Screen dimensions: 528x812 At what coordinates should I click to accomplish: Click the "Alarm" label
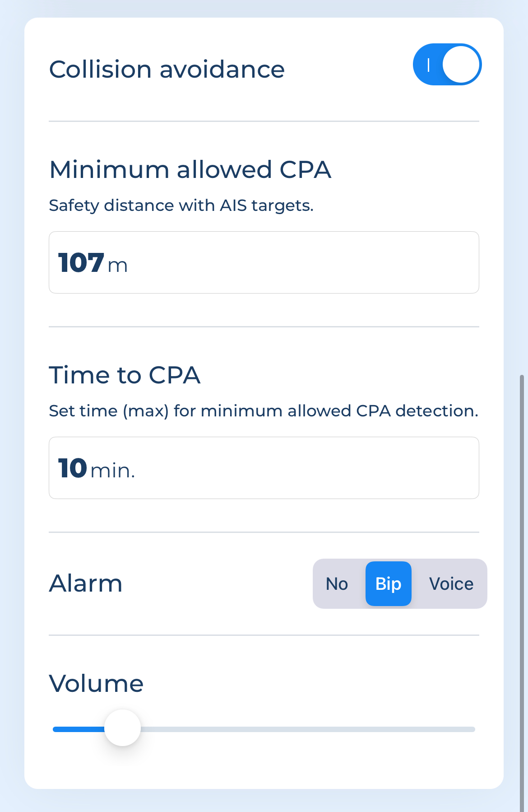coord(86,583)
